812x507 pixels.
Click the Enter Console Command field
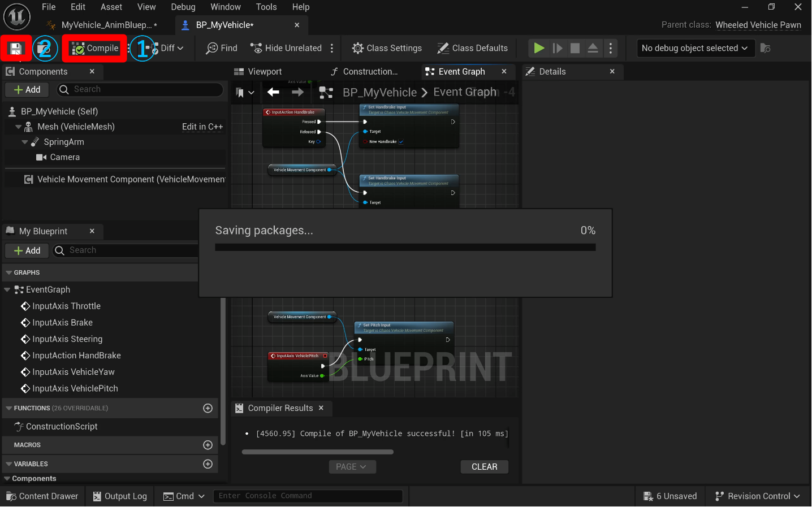pyautogui.click(x=308, y=496)
